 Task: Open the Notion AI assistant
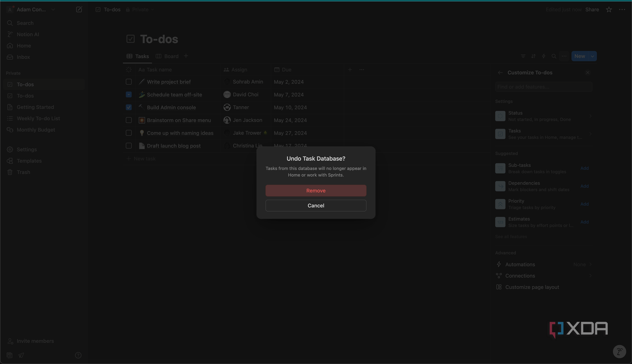[x=28, y=34]
